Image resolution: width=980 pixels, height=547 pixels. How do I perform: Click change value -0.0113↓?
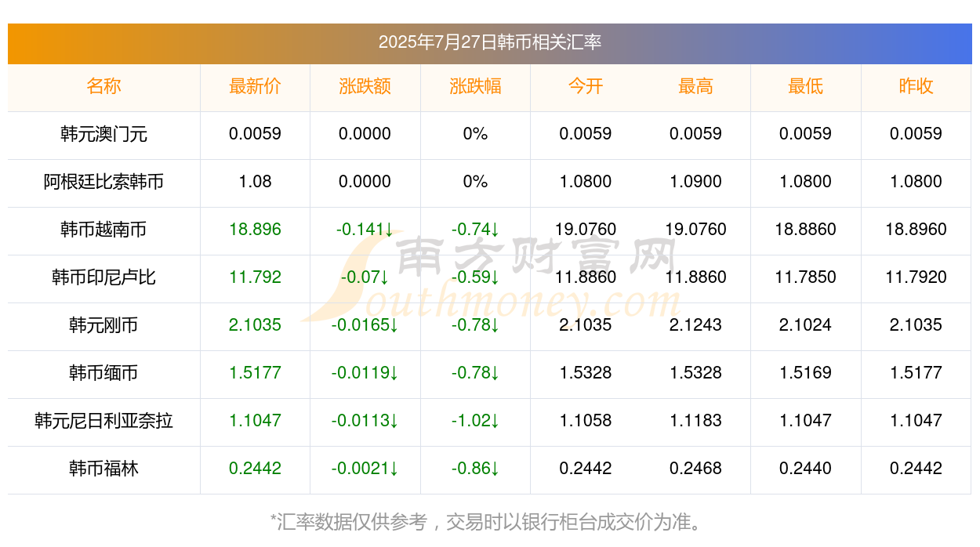[x=365, y=421]
